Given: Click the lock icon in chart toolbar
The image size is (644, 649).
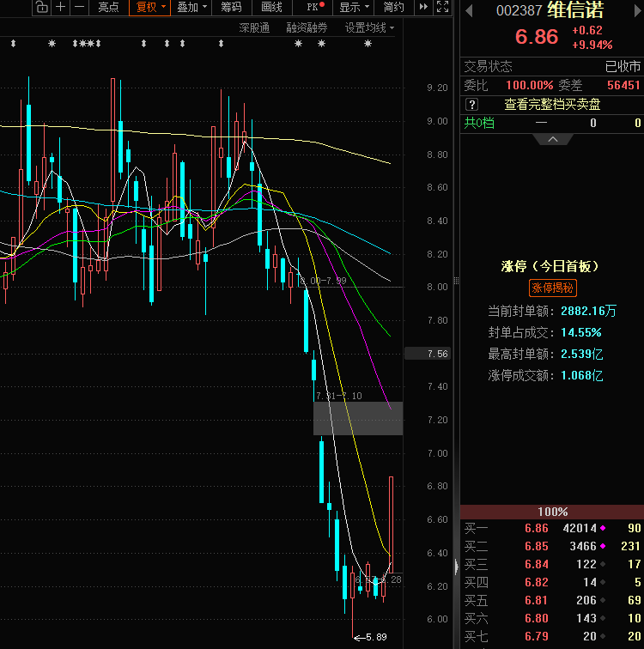Looking at the screenshot, I should tap(42, 7).
